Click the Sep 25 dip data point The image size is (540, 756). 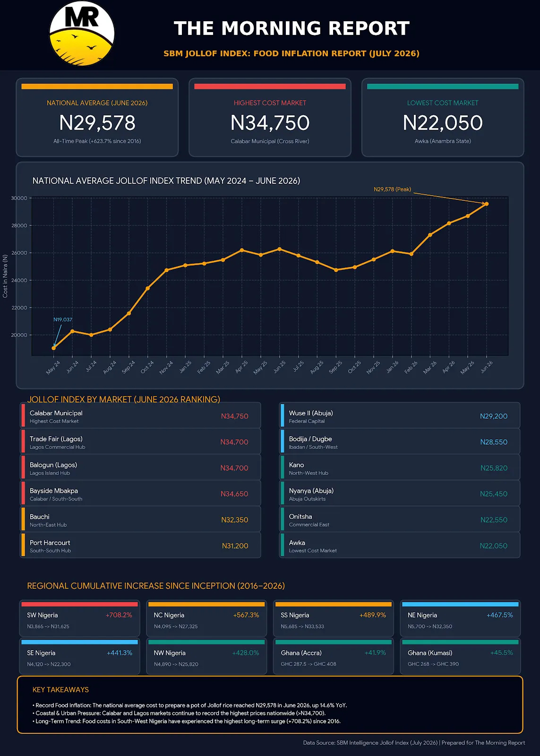pos(336,270)
